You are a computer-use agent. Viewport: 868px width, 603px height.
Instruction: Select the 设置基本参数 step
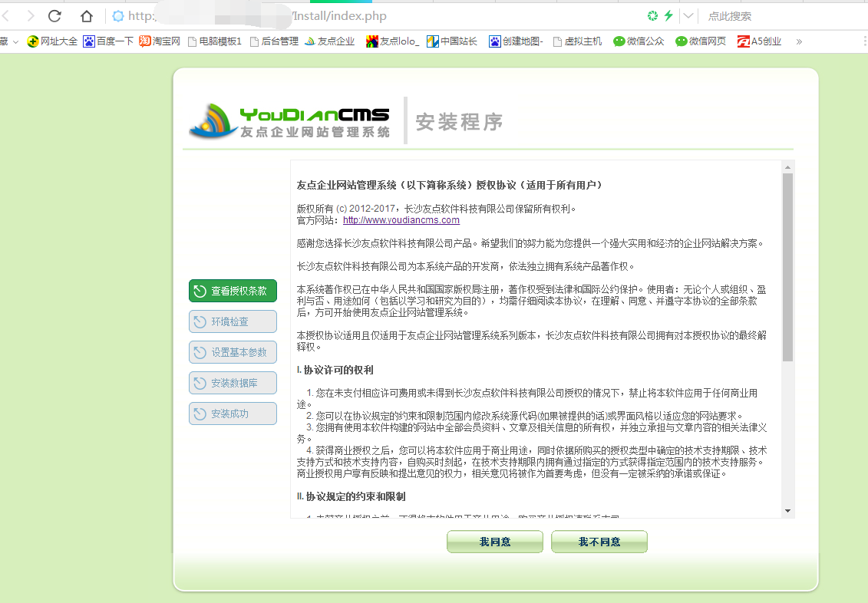(x=233, y=352)
